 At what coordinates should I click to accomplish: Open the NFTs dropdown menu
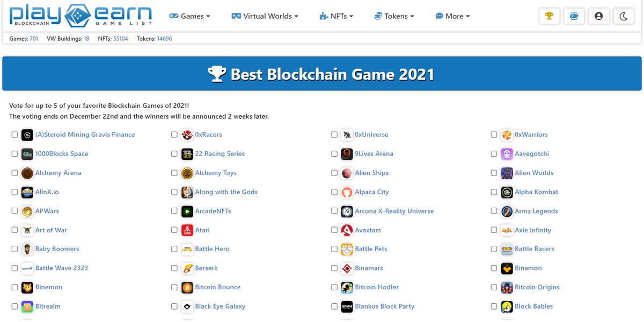[x=336, y=16]
